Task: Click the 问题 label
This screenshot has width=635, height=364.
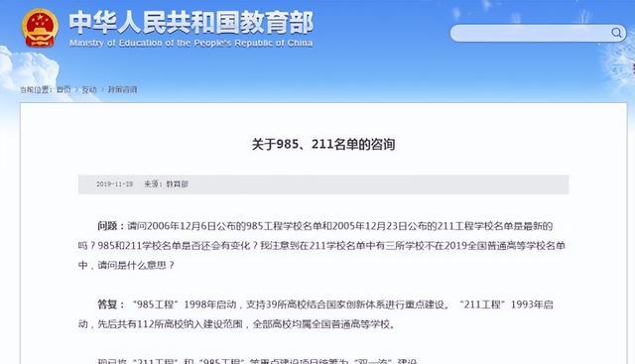Action: pyautogui.click(x=107, y=226)
